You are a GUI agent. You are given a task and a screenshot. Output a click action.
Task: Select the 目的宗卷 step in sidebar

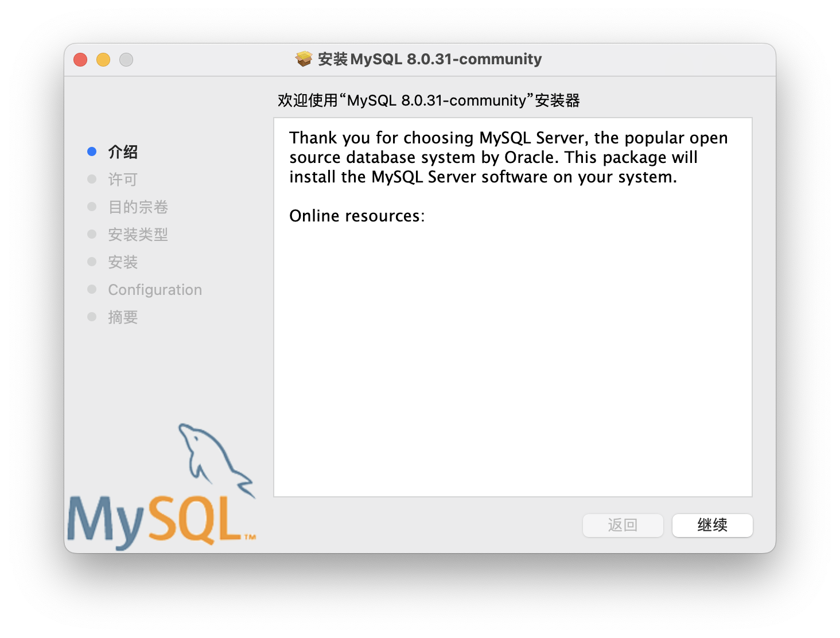[138, 207]
